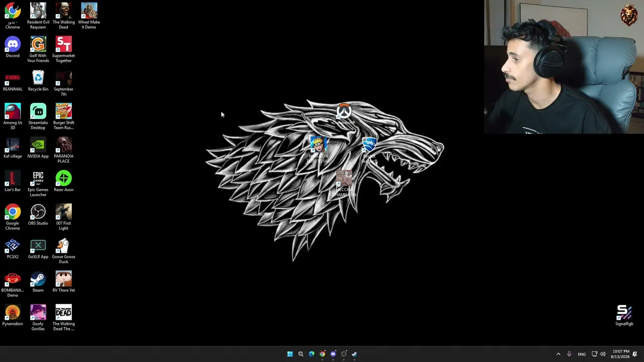Select the Overwatch shortcut on the wallpaper

pyautogui.click(x=344, y=114)
